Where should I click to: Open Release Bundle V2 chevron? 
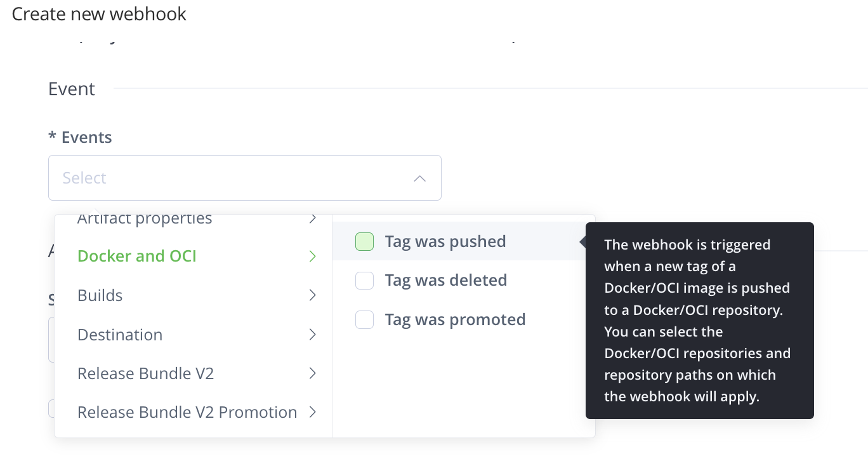click(312, 373)
